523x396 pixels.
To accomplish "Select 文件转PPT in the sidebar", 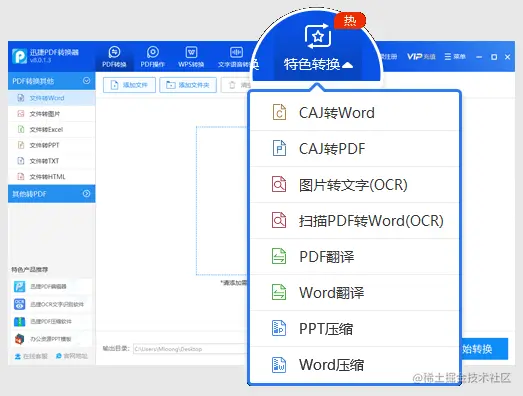I will tap(52, 145).
